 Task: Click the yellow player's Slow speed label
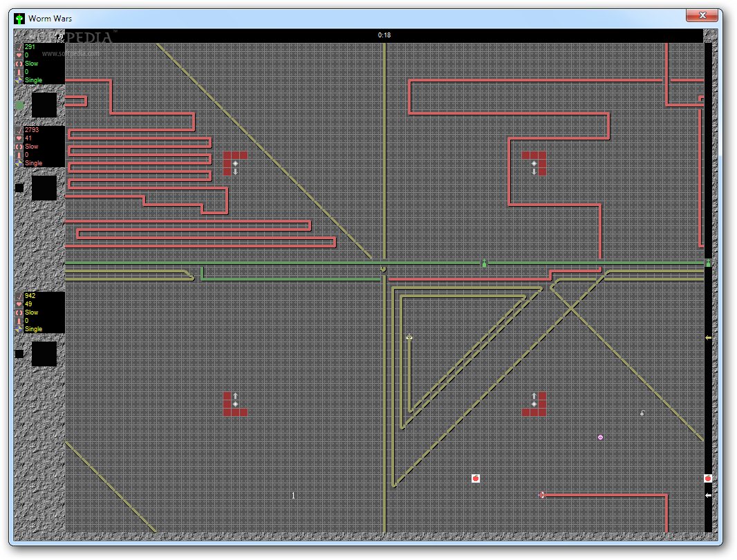coord(32,312)
